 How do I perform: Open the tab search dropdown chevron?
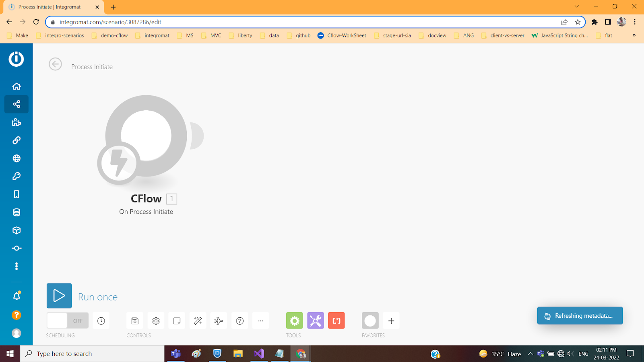577,6
